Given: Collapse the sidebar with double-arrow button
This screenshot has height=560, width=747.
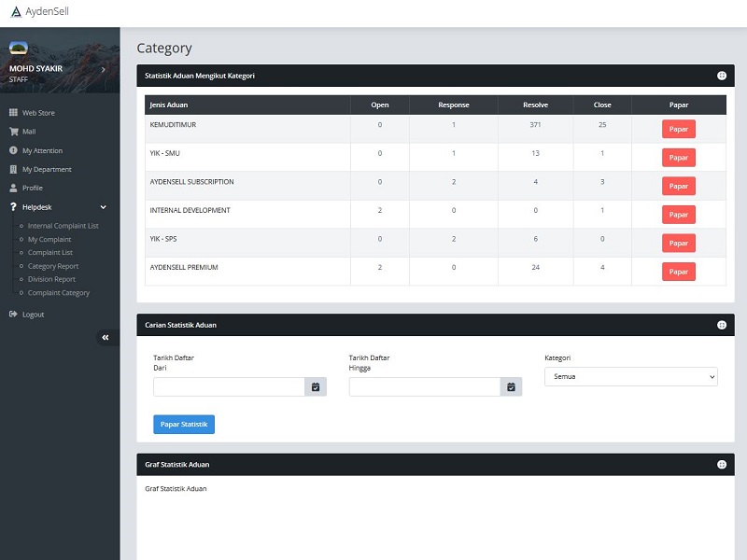Looking at the screenshot, I should click(106, 338).
